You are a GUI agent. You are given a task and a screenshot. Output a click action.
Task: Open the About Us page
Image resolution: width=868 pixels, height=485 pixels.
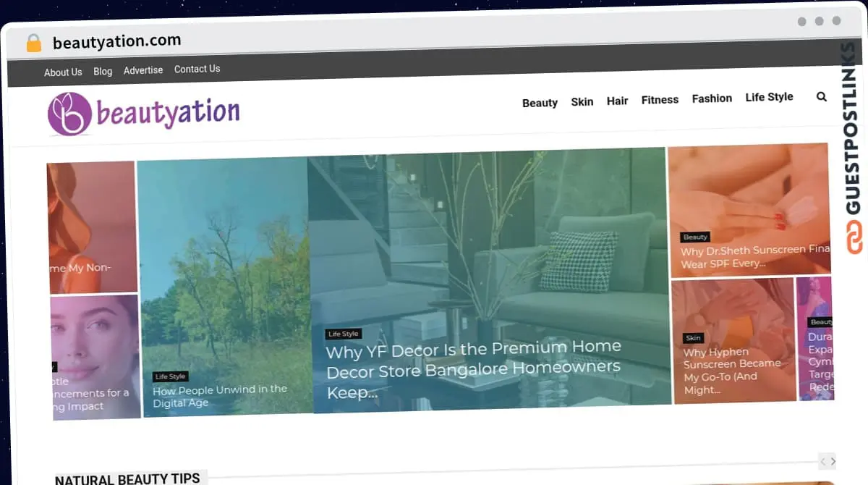[x=62, y=72]
